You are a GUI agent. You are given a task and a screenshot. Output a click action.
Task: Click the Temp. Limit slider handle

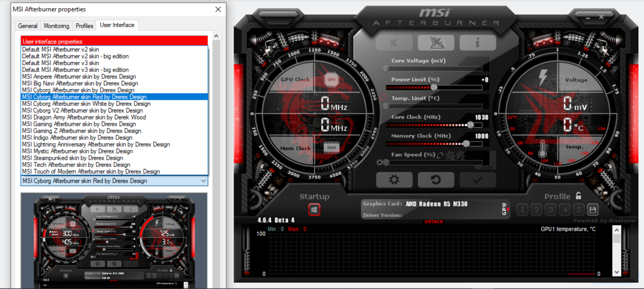coord(386,106)
